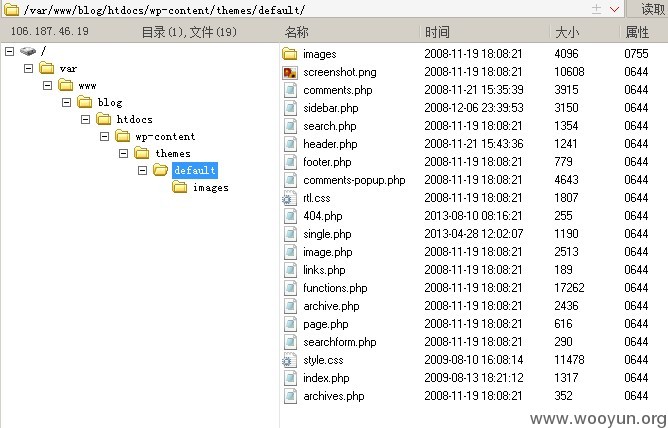Click the go-up-level button in path bar
This screenshot has width=668, height=428.
(x=597, y=9)
